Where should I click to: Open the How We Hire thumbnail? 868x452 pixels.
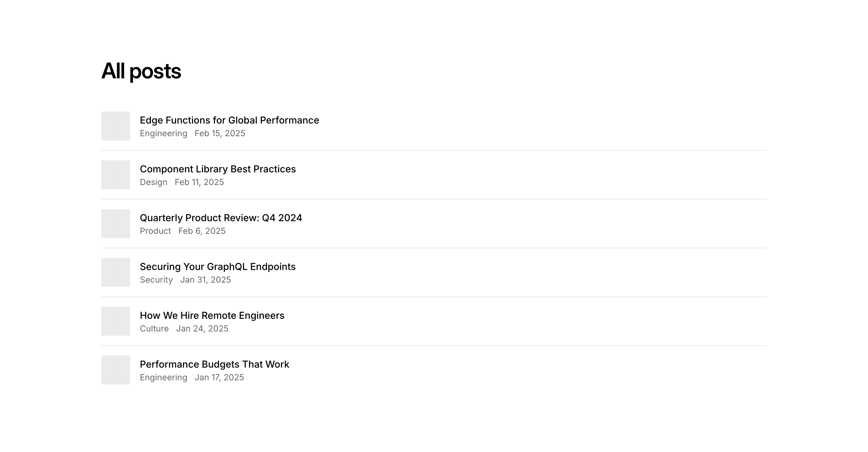click(x=115, y=321)
